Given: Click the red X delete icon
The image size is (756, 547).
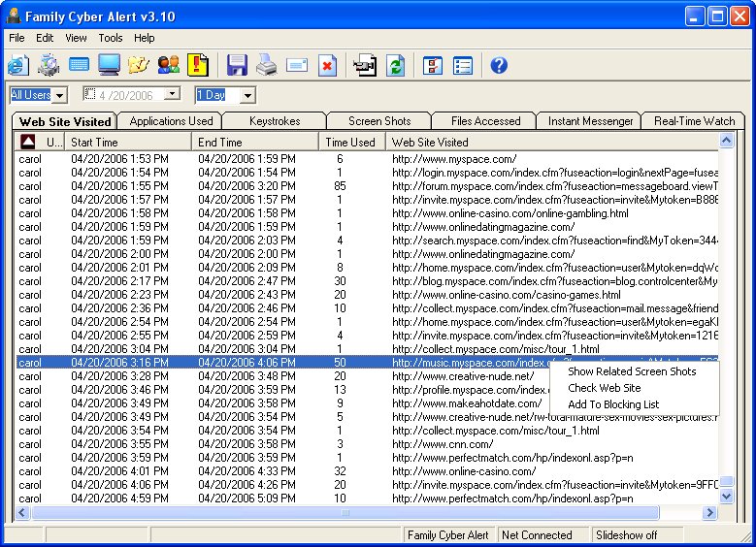Looking at the screenshot, I should point(328,66).
